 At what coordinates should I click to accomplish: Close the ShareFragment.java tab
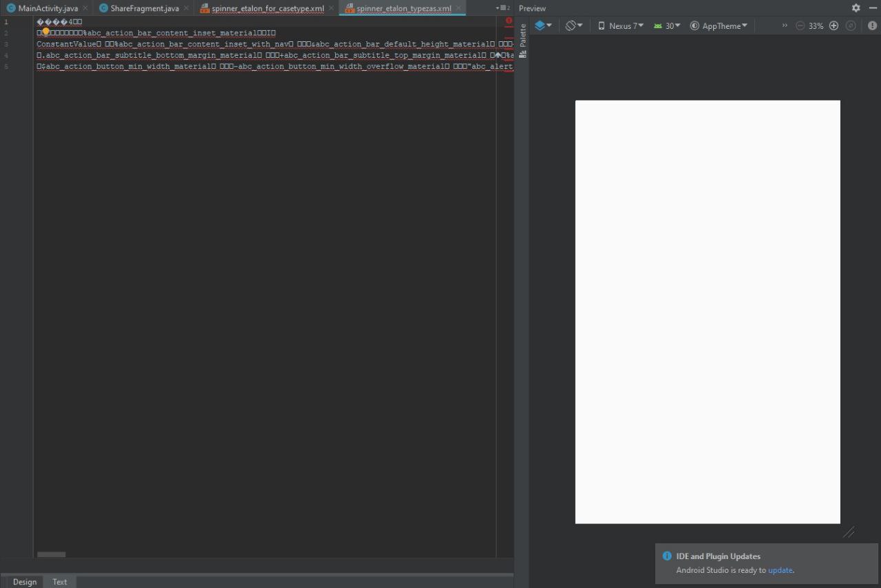[x=186, y=8]
